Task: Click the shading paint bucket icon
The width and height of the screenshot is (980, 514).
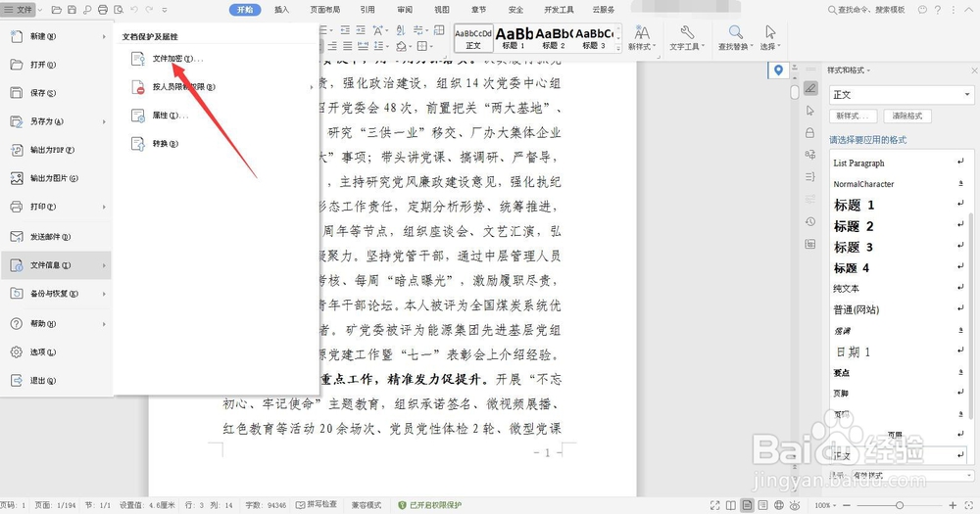Action: pos(401,46)
